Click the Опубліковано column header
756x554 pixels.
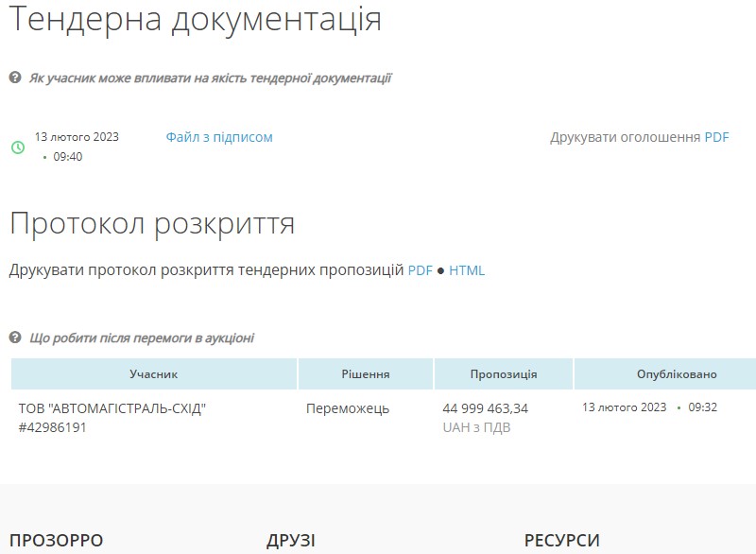pyautogui.click(x=677, y=374)
